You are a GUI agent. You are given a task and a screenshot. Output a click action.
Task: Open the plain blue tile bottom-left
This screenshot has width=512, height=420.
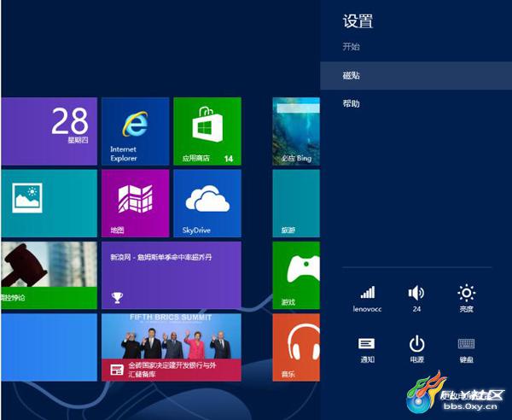(49, 347)
